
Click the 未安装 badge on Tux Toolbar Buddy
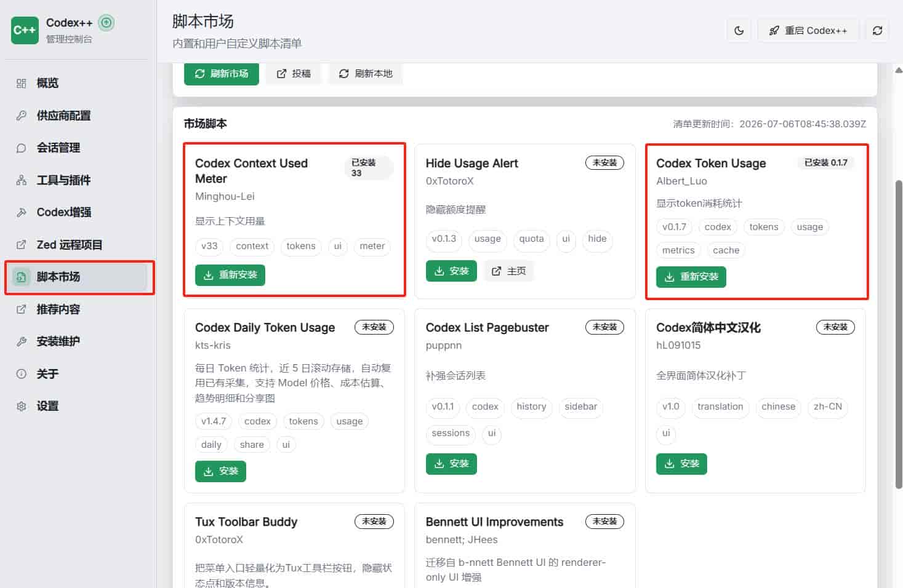(374, 521)
